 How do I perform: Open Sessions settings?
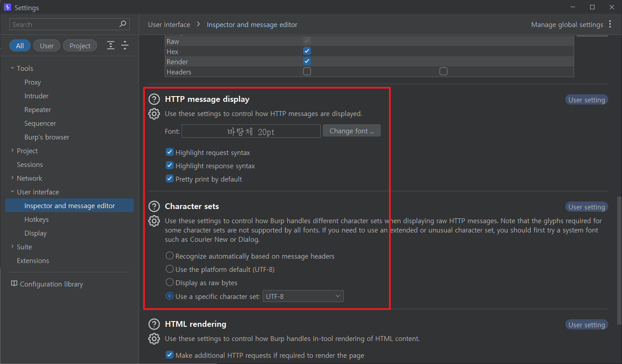[x=30, y=164]
